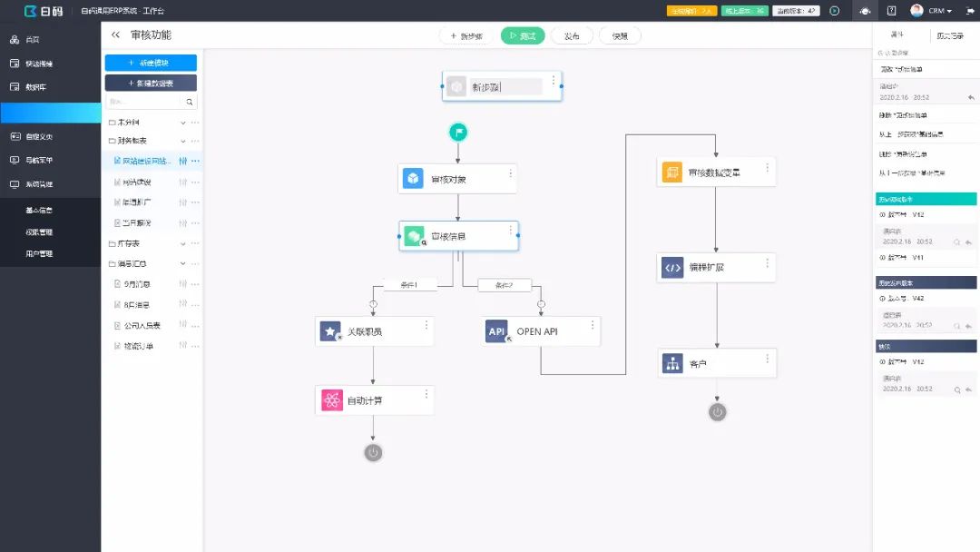Click the orange form icon in the top-right node
The width and height of the screenshot is (980, 552).
[x=671, y=172]
